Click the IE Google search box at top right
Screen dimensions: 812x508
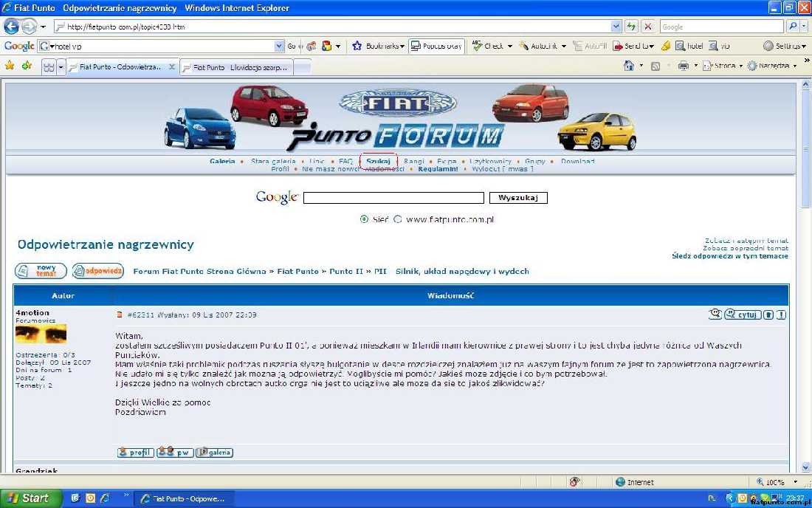(721, 27)
